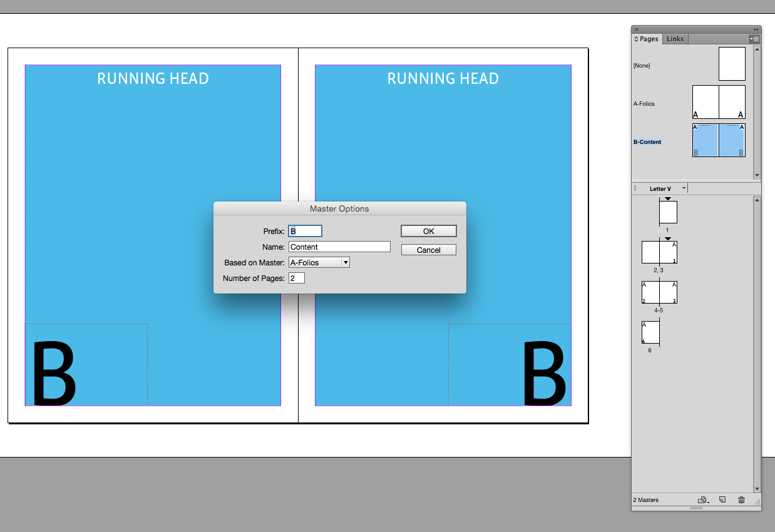Switch to the Links tab

[x=675, y=39]
